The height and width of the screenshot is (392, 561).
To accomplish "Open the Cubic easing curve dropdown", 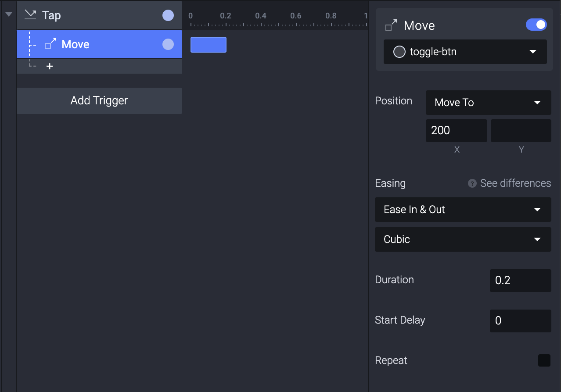I will [463, 239].
